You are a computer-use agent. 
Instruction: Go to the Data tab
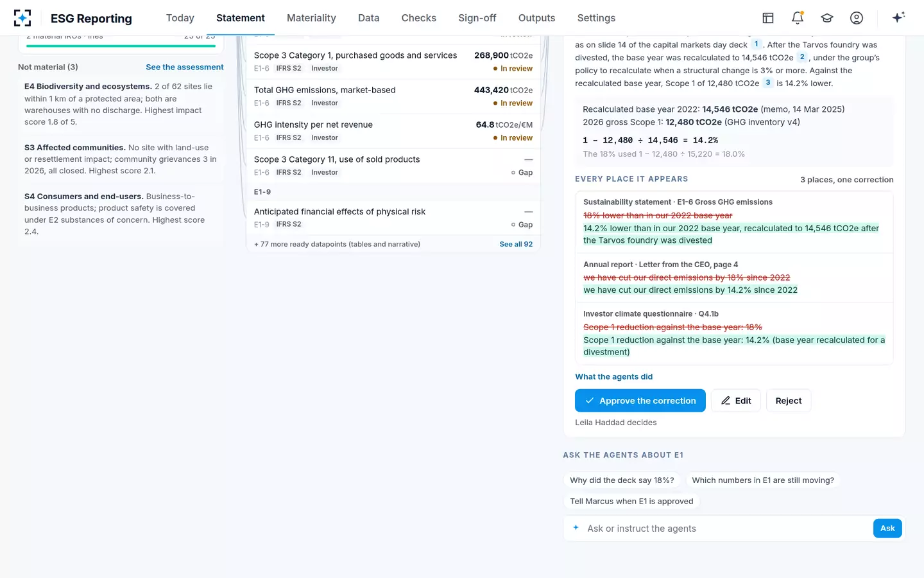pyautogui.click(x=368, y=18)
